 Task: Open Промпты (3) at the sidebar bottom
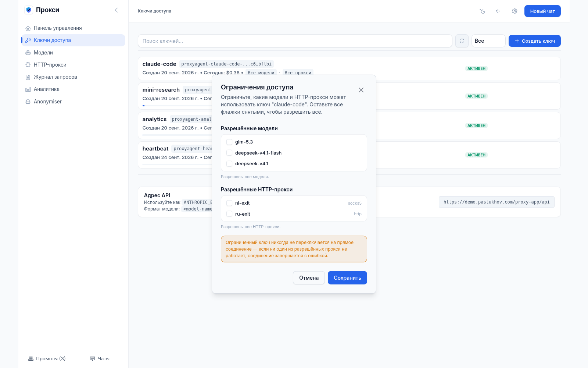coord(47,358)
